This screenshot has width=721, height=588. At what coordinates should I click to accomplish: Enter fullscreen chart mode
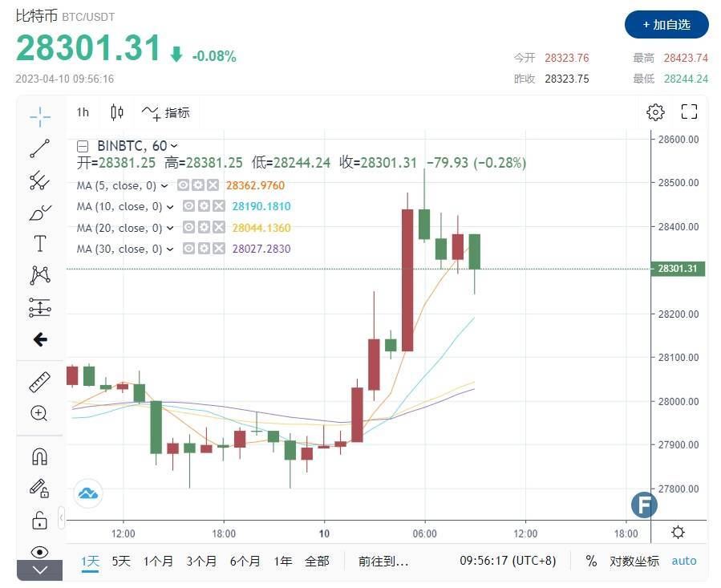click(689, 112)
